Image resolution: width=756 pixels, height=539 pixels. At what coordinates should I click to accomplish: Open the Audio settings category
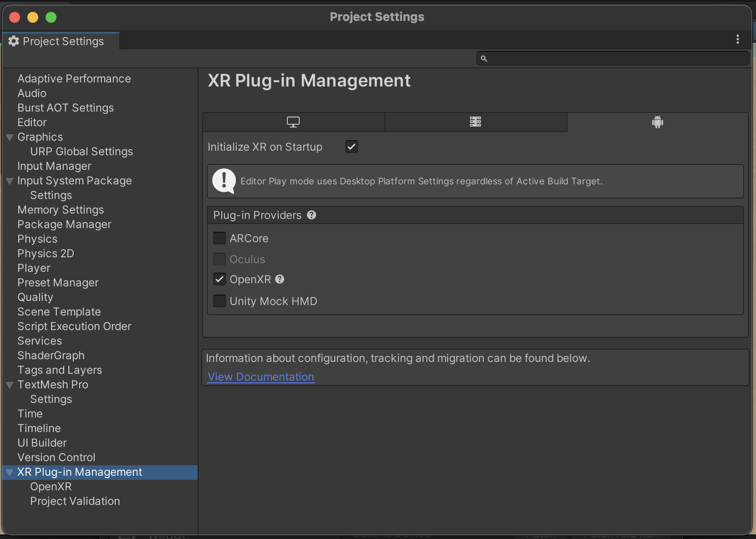pyautogui.click(x=32, y=93)
